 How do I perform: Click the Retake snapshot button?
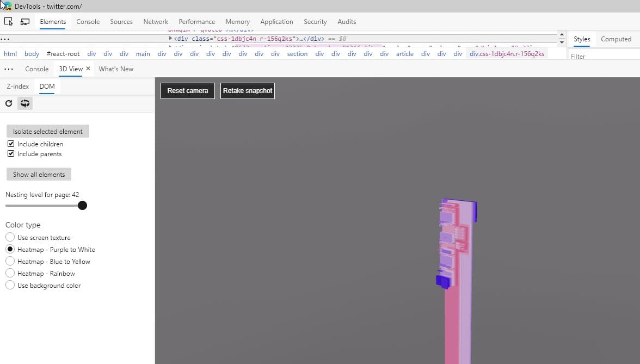(247, 90)
